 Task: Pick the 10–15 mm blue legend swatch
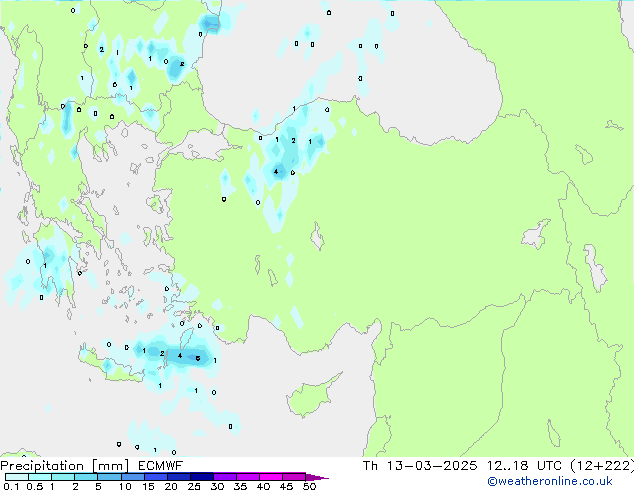click(132, 477)
